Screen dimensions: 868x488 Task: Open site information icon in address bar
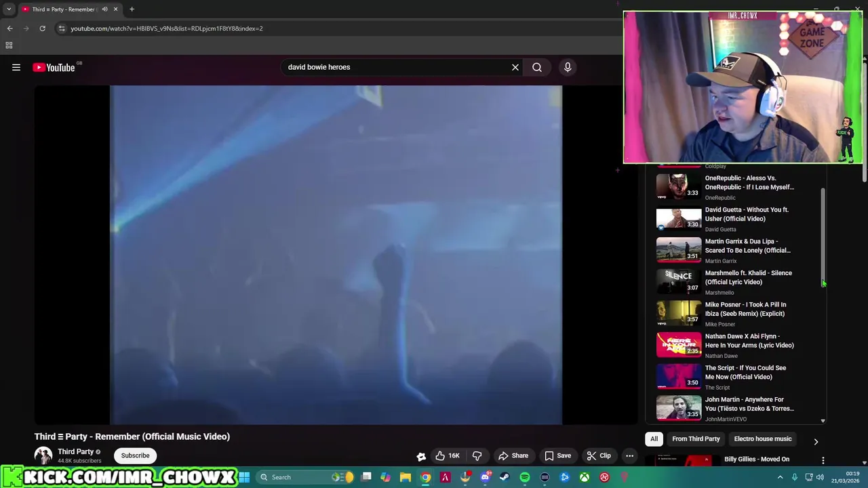[61, 28]
